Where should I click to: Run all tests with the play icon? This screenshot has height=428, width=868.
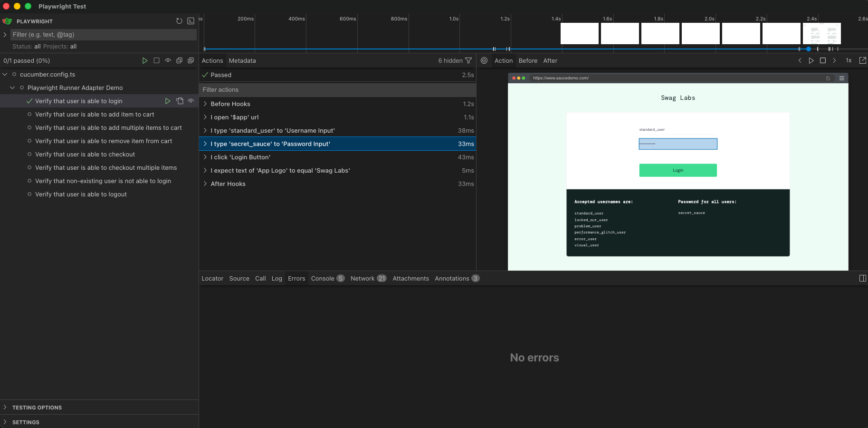pyautogui.click(x=145, y=60)
